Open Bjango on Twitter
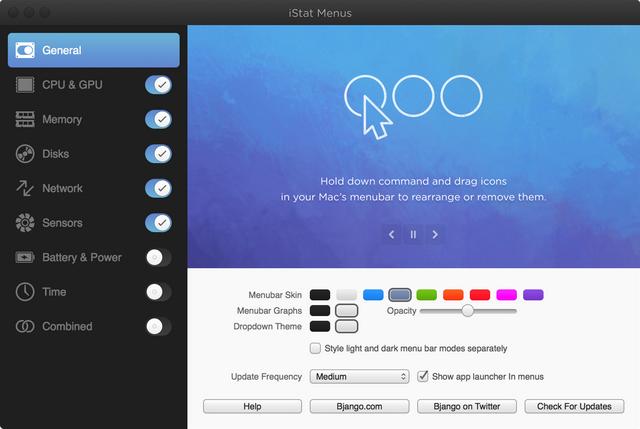Image resolution: width=640 pixels, height=429 pixels. [467, 406]
